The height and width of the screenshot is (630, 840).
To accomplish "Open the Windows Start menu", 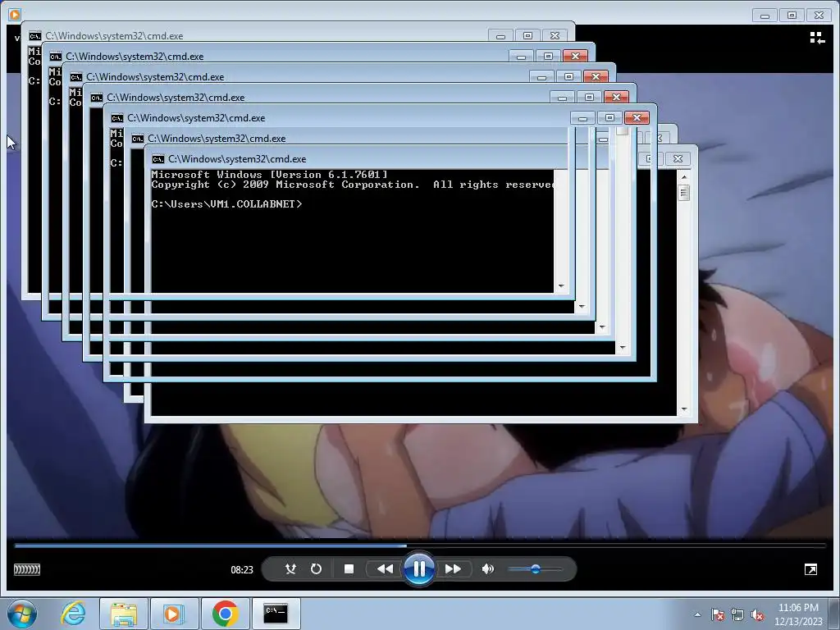I will click(x=22, y=614).
